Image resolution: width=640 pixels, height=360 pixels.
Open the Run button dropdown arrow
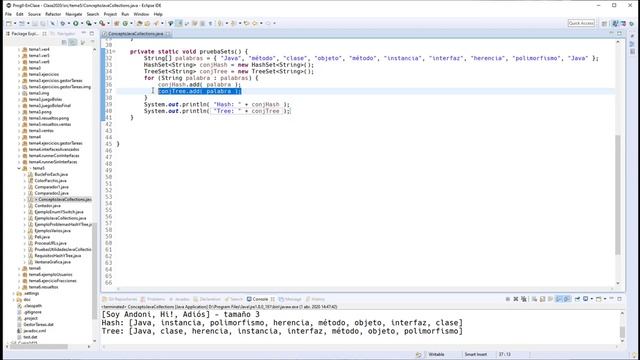tap(82, 23)
